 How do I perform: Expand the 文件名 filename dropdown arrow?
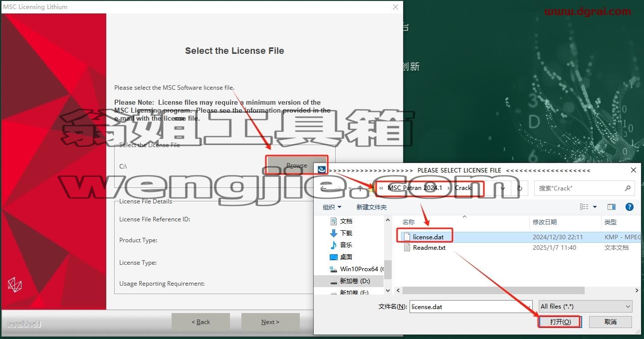(528, 307)
